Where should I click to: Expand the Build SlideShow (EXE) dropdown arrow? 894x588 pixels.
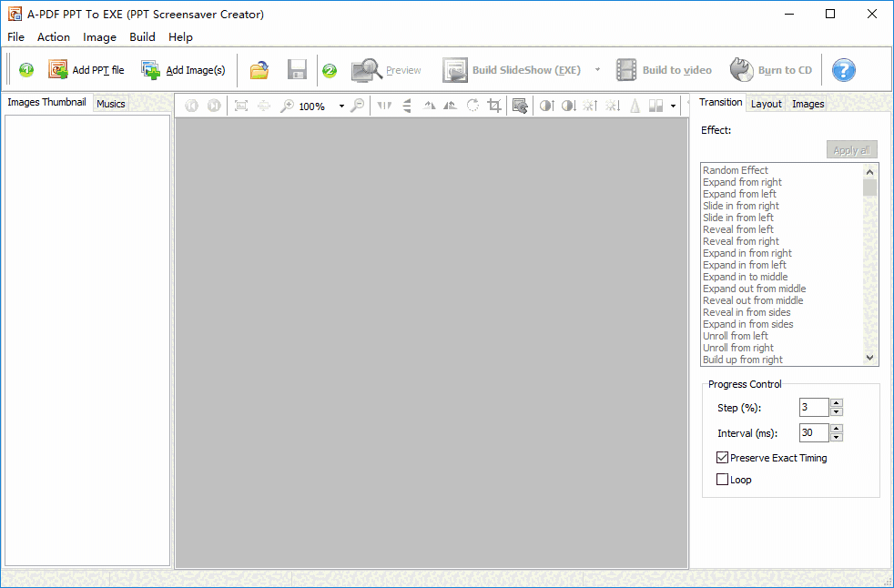tap(597, 70)
